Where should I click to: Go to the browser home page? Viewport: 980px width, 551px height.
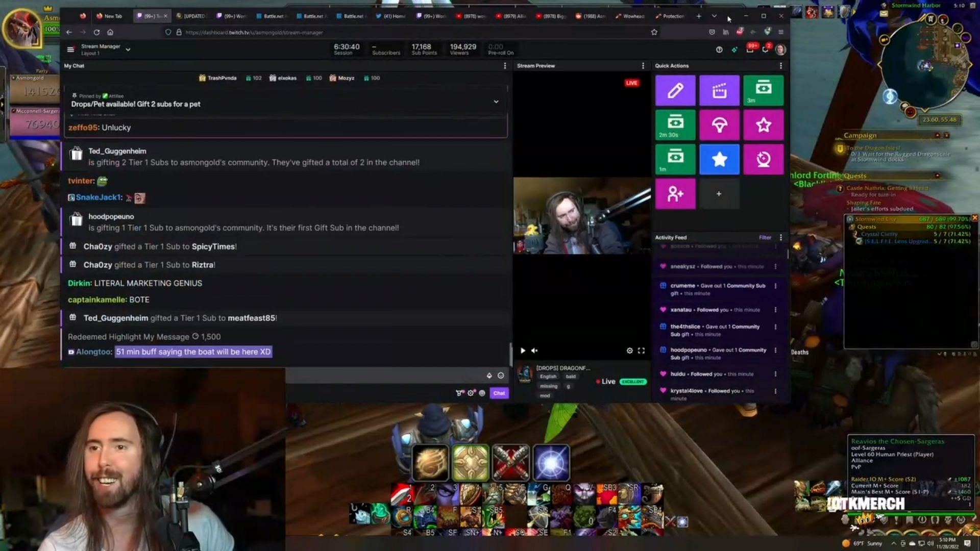click(110, 32)
